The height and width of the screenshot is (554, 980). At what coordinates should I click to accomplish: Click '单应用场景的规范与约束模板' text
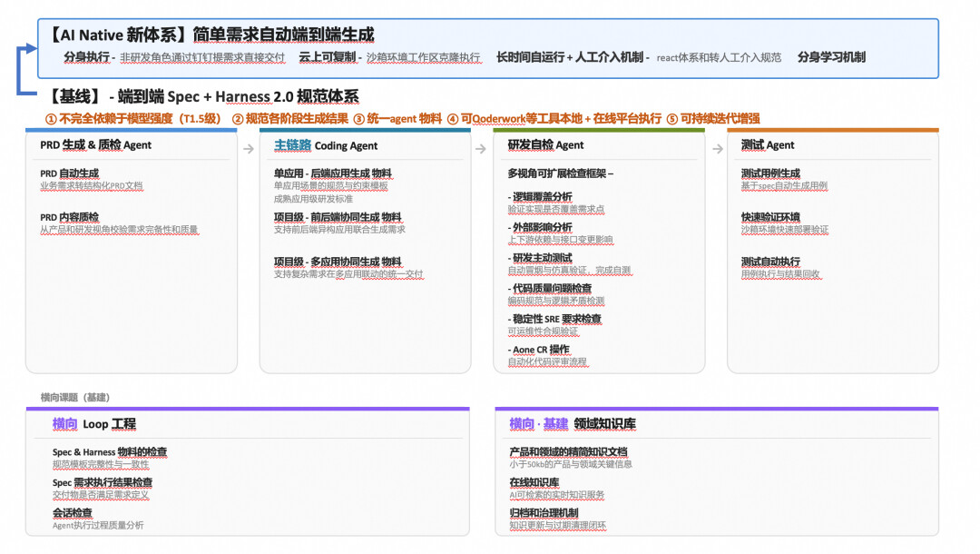click(x=330, y=185)
